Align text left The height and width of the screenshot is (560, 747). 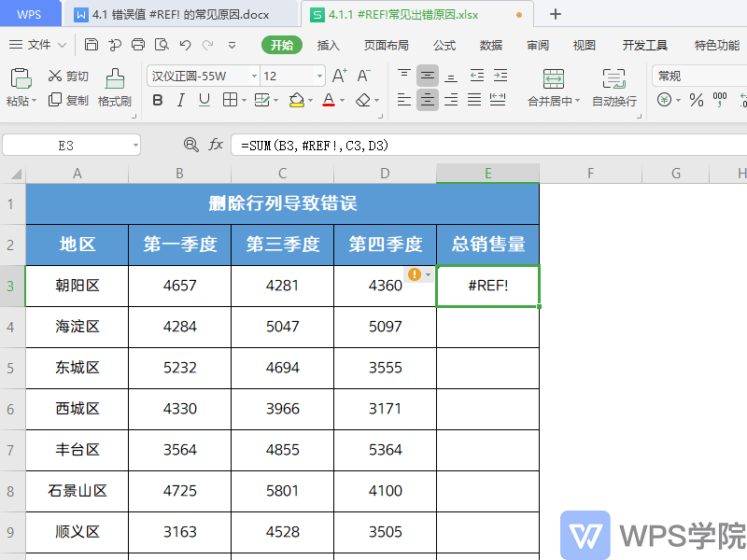click(x=404, y=100)
